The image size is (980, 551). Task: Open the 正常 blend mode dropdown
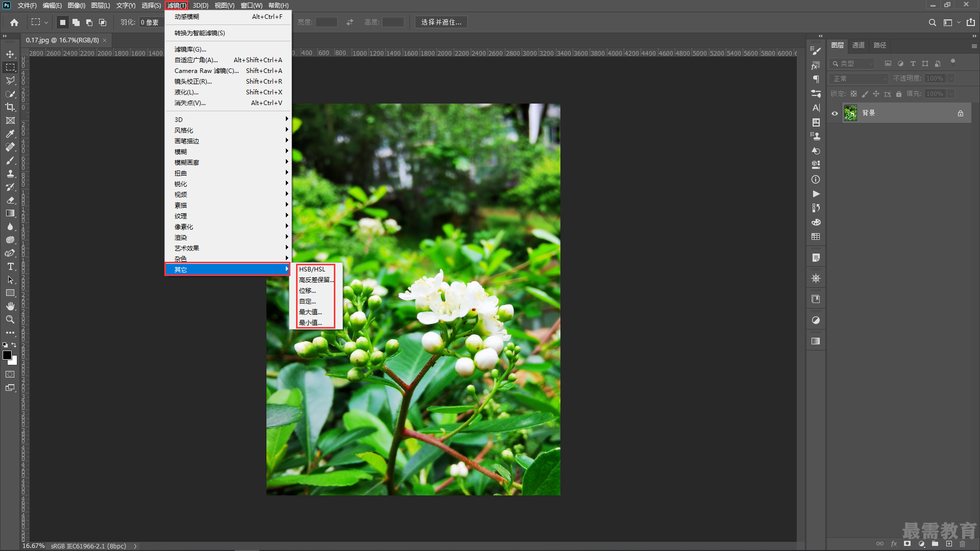coord(860,79)
